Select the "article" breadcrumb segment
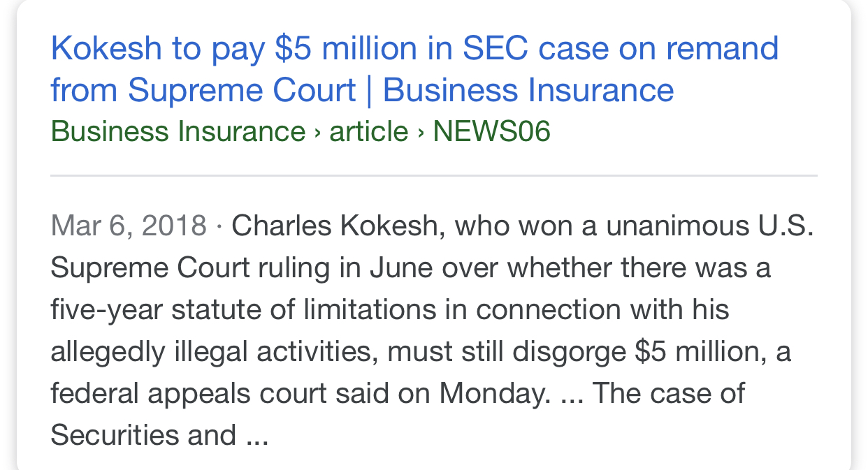The height and width of the screenshot is (470, 868). point(368,131)
